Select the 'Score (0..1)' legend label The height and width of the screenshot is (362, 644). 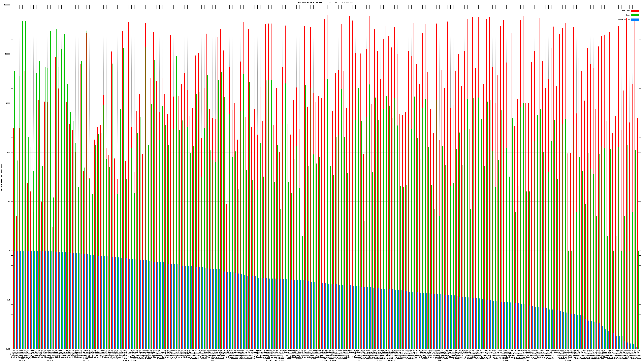pyautogui.click(x=624, y=20)
